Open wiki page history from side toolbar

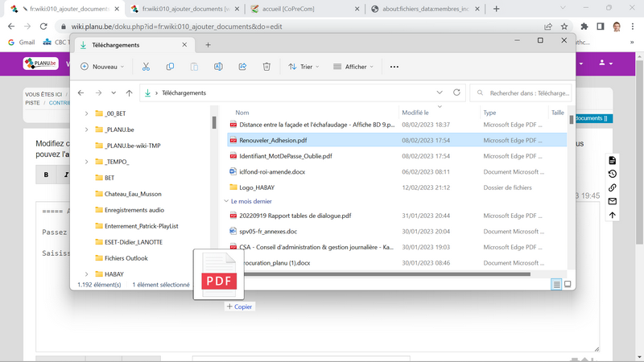pyautogui.click(x=612, y=174)
